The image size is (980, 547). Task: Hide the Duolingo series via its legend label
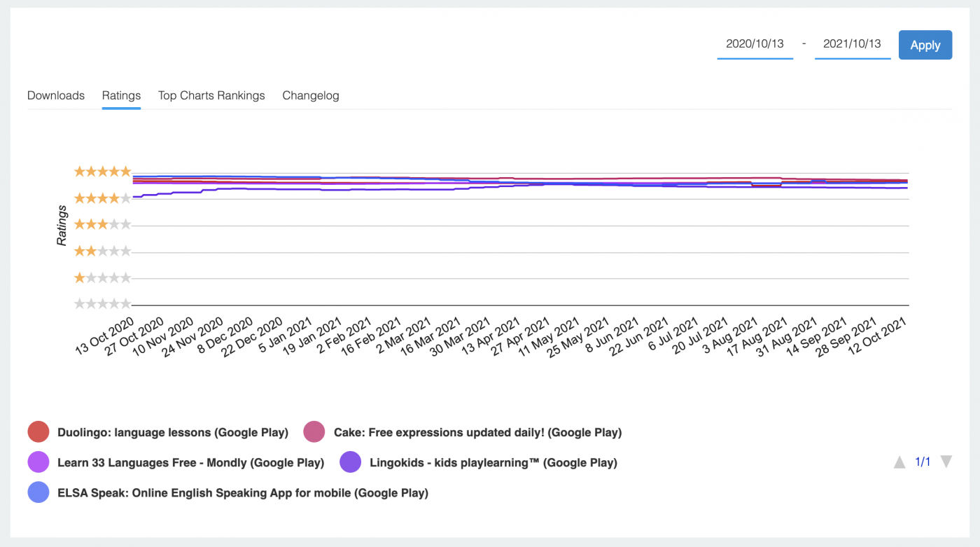coord(172,432)
